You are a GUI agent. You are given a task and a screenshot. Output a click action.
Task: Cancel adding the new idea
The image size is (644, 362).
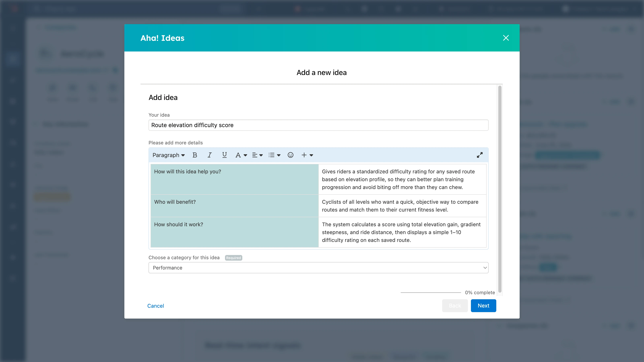click(x=156, y=306)
